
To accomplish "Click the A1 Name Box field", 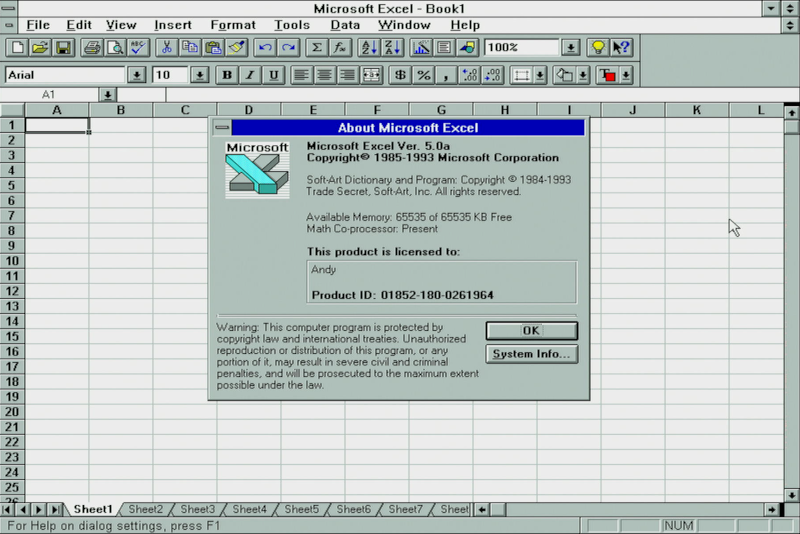I will 48,94.
